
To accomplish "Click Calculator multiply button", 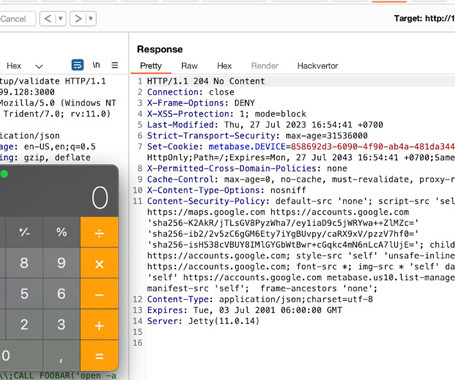I will point(99,263).
